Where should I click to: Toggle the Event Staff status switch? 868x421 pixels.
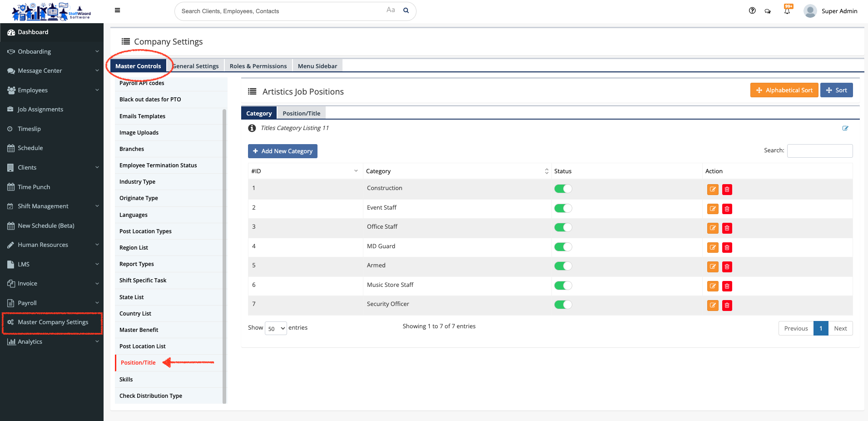tap(563, 208)
